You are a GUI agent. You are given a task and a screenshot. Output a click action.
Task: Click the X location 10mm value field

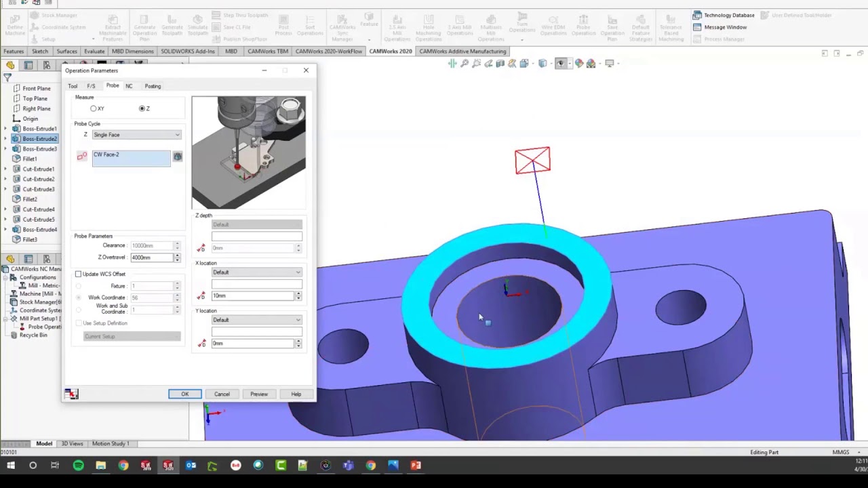252,296
